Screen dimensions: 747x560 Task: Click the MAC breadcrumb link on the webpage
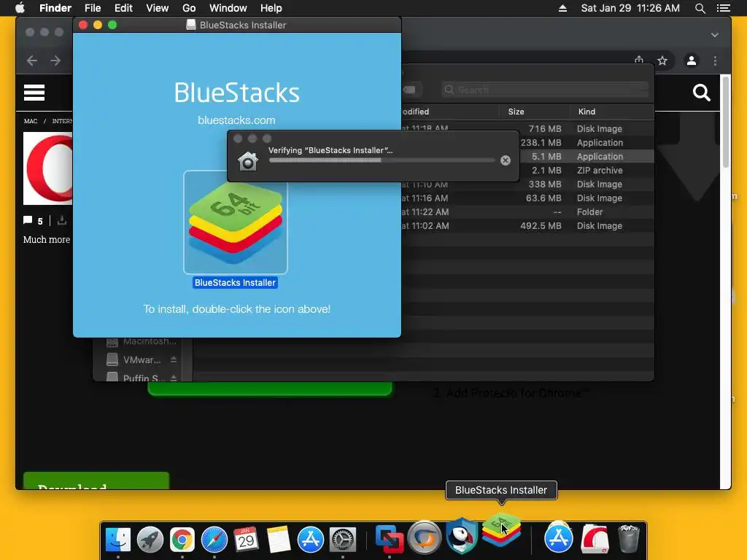31,121
